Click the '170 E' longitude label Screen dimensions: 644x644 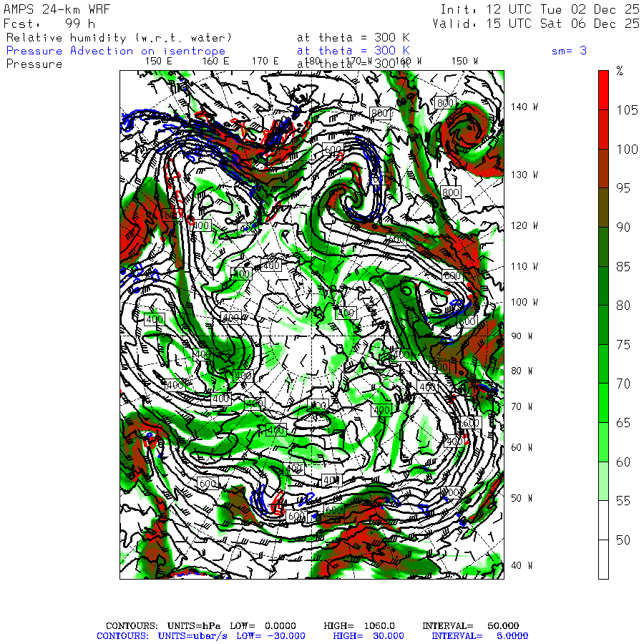coord(265,62)
